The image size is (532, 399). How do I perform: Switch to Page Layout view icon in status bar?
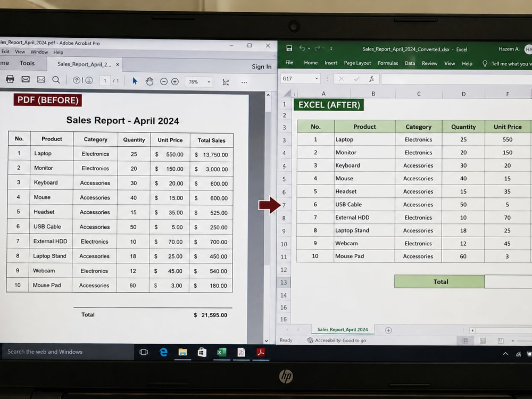coord(483,340)
